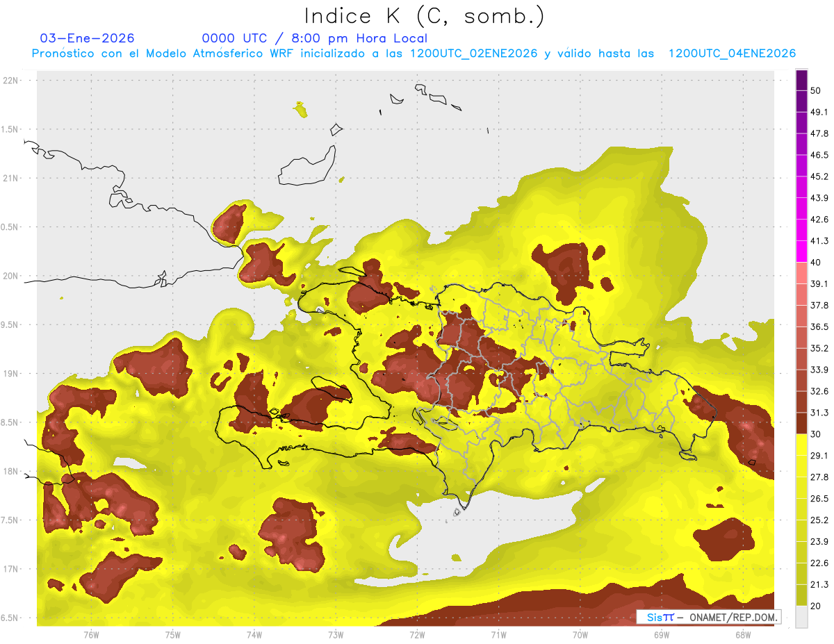Click the color scale value '25.2'
This screenshot has height=644, width=834.
pyautogui.click(x=819, y=520)
